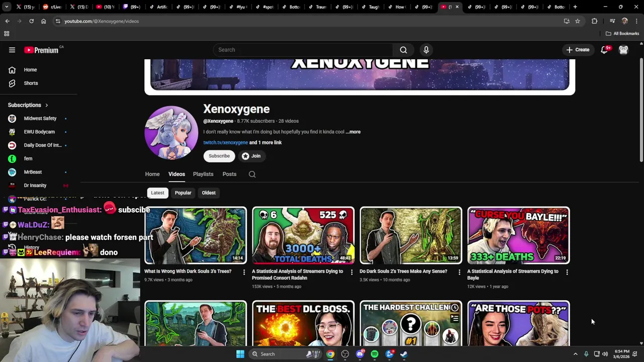This screenshot has height=362, width=644.
Task: Open browser extensions puzzle icon
Action: [x=595, y=21]
